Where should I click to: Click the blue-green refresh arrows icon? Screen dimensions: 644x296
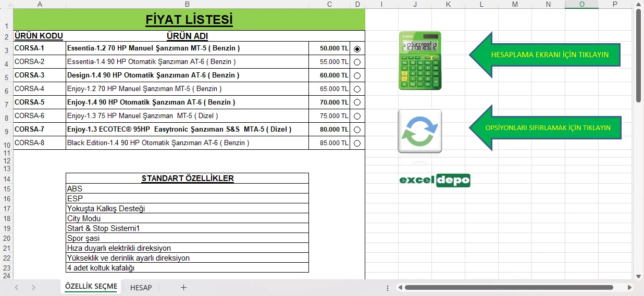click(420, 131)
